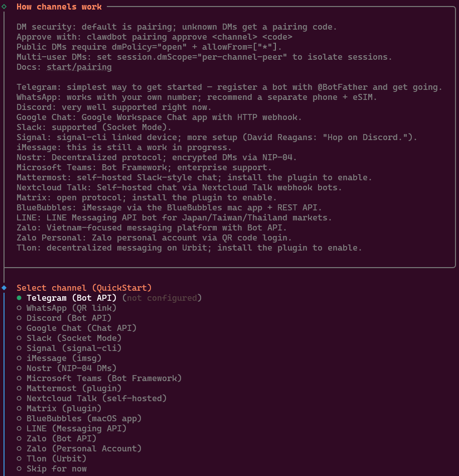Select Nostr (NIP-04 DMs) channel
The image size is (459, 476).
[x=71, y=368]
